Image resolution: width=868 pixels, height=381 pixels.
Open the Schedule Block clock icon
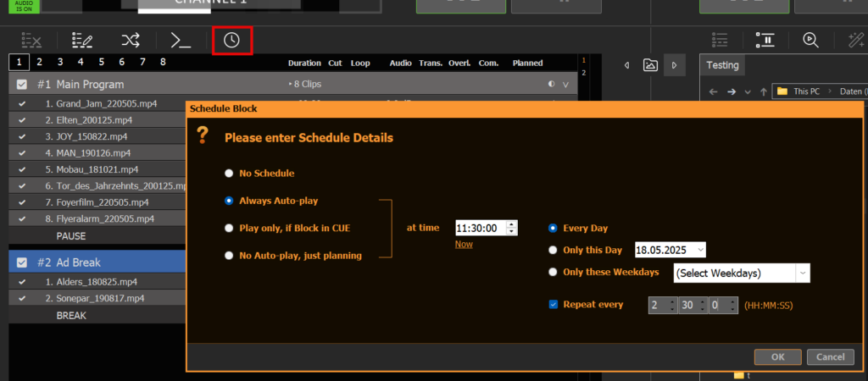coord(231,41)
